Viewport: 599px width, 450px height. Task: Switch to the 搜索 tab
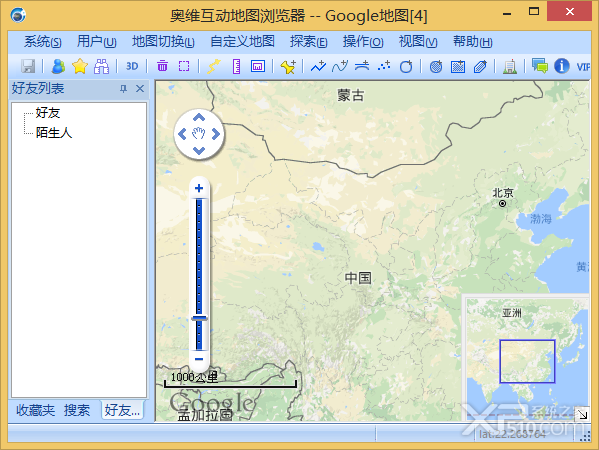point(77,410)
